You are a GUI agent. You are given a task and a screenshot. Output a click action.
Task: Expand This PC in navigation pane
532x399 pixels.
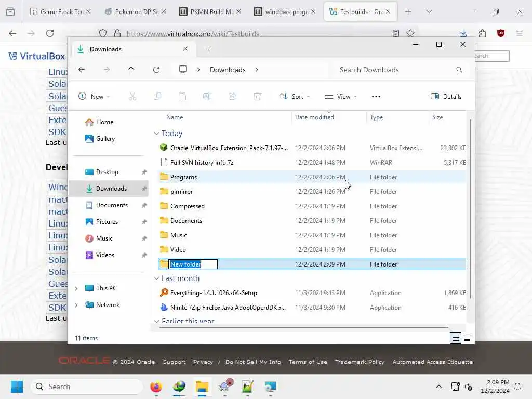point(76,288)
